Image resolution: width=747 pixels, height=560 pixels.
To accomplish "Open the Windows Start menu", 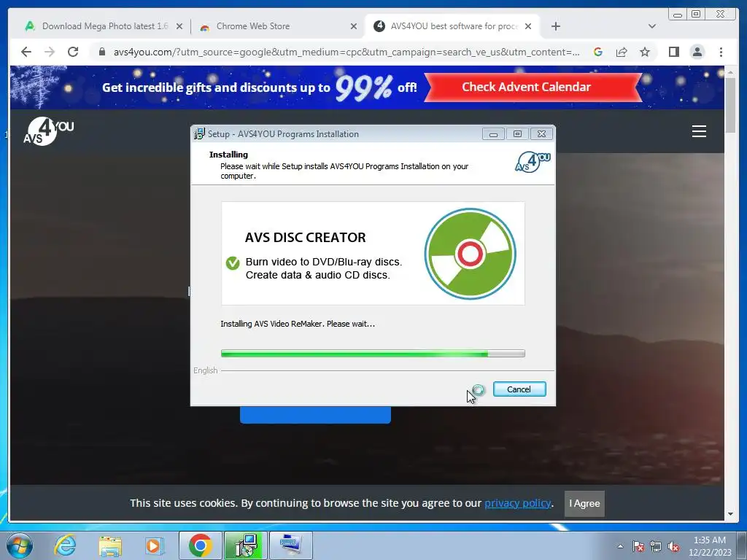I will click(x=20, y=545).
